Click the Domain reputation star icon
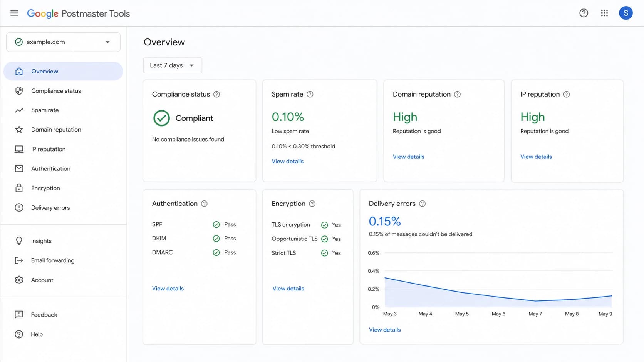 point(19,130)
